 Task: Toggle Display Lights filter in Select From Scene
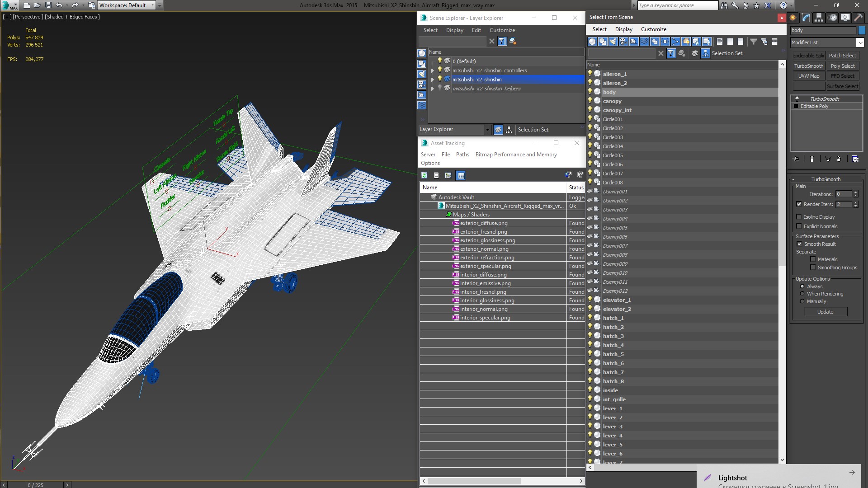(x=613, y=42)
